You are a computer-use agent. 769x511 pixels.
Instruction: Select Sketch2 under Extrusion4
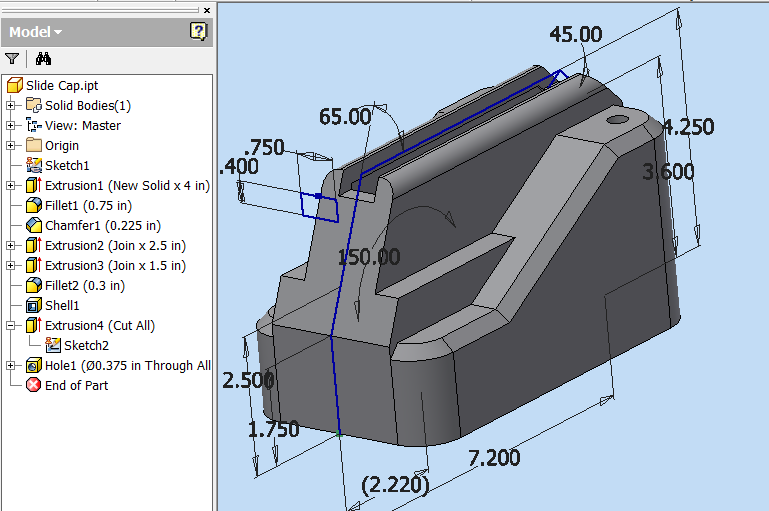[x=86, y=345]
